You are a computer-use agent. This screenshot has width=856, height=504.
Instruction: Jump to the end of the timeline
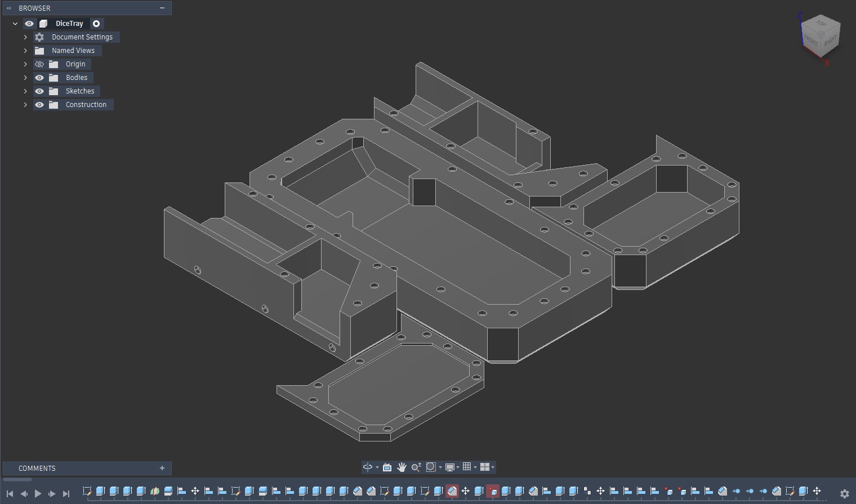click(x=66, y=494)
